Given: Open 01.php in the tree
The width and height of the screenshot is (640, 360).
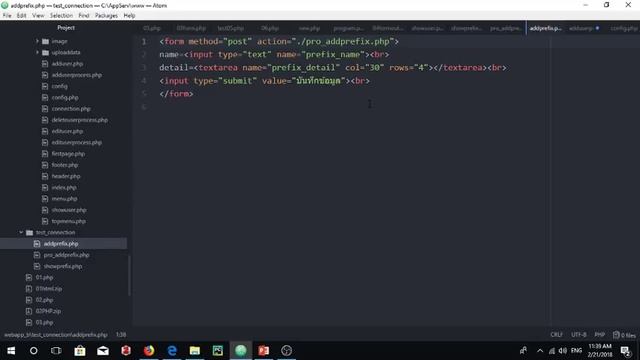Looking at the screenshot, I should [x=44, y=277].
